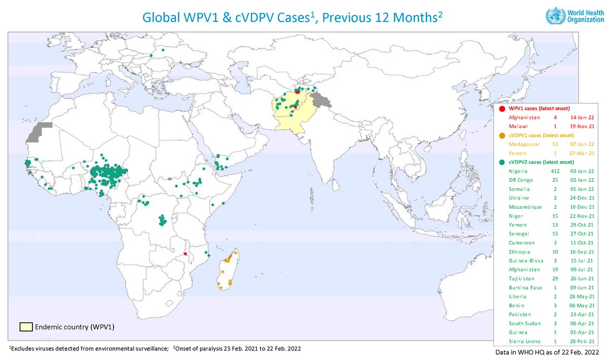Select the Nigeria row in the legend
This screenshot has height=364, width=610.
tap(551, 171)
